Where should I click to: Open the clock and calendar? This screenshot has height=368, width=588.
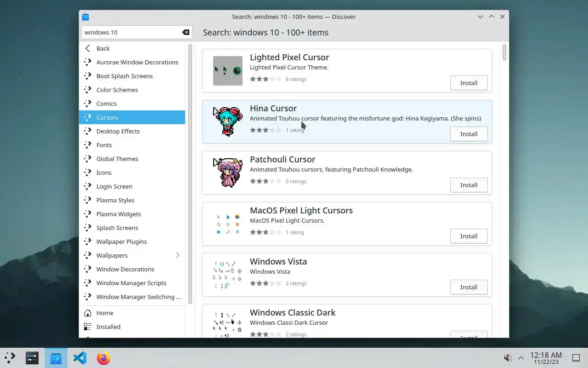[546, 358]
